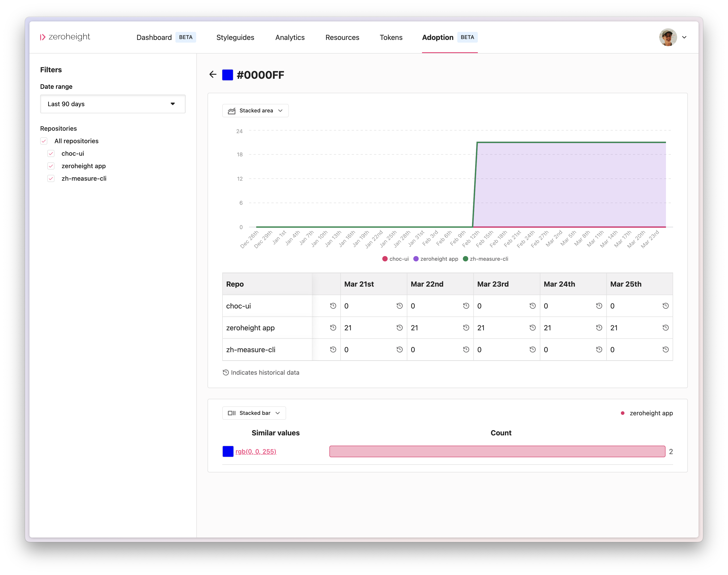The height and width of the screenshot is (575, 728).
Task: Click the choc-ui row label in table
Action: pos(239,306)
